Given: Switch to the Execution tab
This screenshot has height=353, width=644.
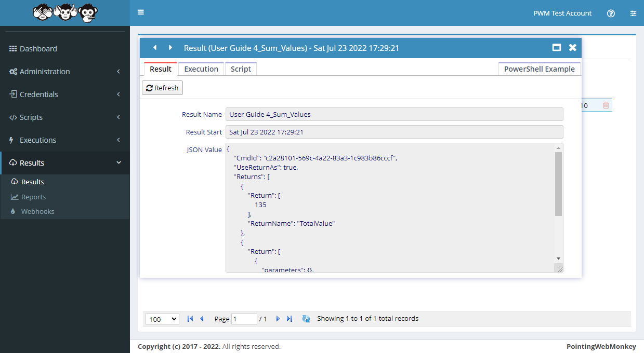Looking at the screenshot, I should pos(201,69).
